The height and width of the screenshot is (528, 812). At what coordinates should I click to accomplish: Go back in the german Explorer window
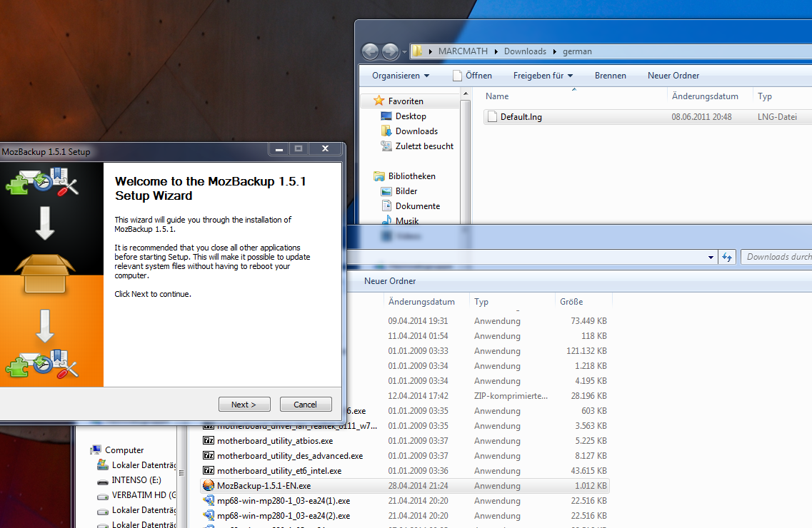pyautogui.click(x=370, y=51)
